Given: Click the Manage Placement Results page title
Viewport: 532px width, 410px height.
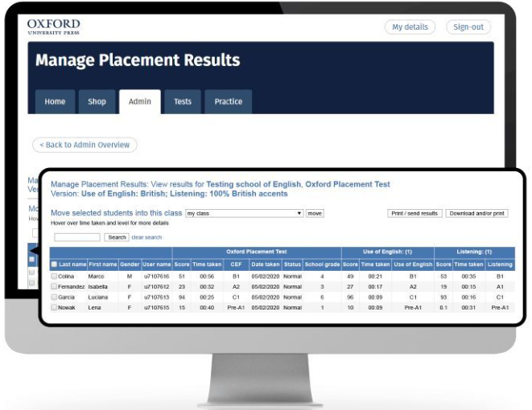Looking at the screenshot, I should point(138,60).
